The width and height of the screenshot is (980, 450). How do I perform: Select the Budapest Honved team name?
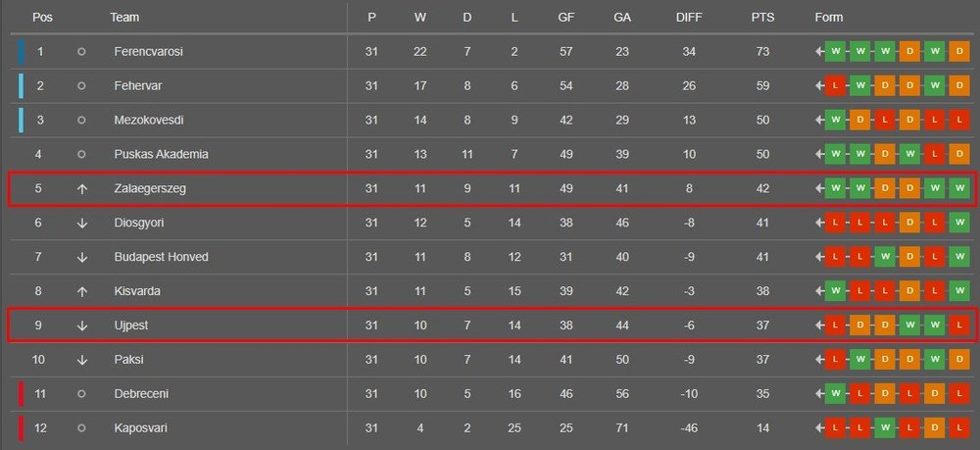point(161,257)
